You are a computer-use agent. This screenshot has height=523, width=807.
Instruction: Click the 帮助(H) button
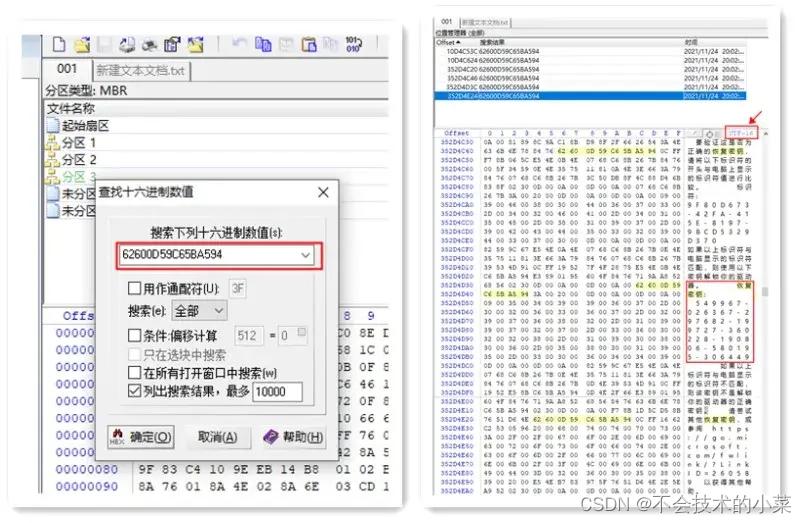tap(293, 437)
